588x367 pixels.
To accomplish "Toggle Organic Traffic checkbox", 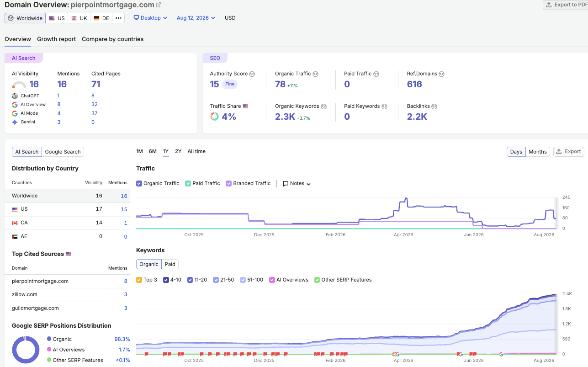I will pyautogui.click(x=139, y=183).
